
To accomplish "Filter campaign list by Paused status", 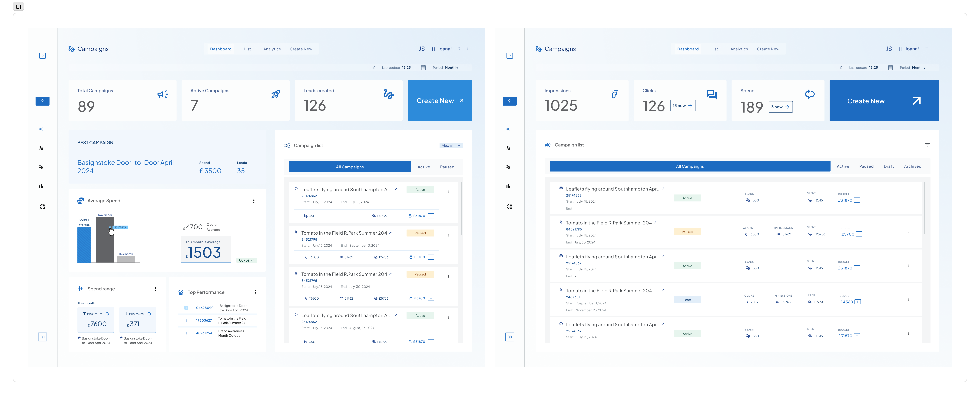I will tap(447, 167).
